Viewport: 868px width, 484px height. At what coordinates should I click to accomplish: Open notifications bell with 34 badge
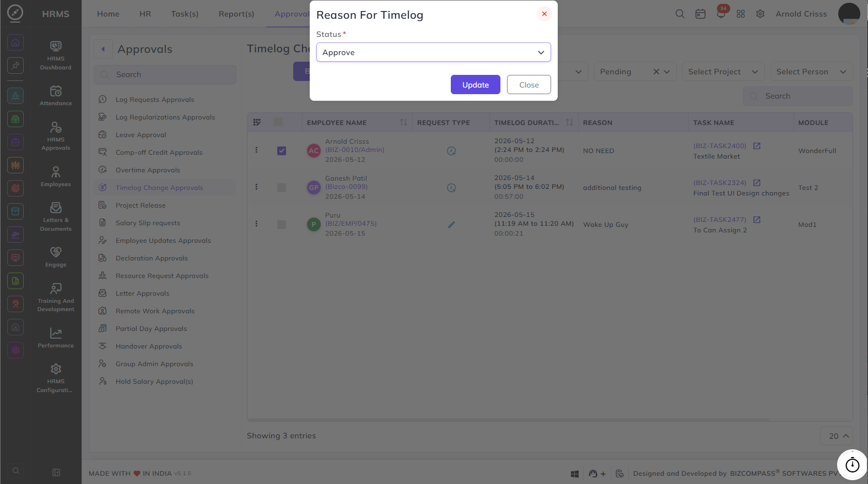[x=721, y=13]
